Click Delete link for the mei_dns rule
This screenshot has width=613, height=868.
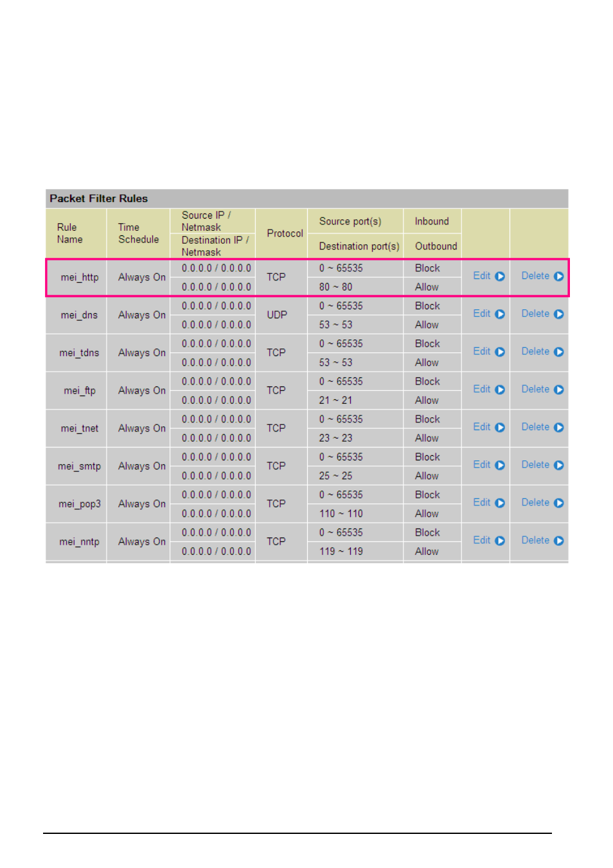click(535, 314)
